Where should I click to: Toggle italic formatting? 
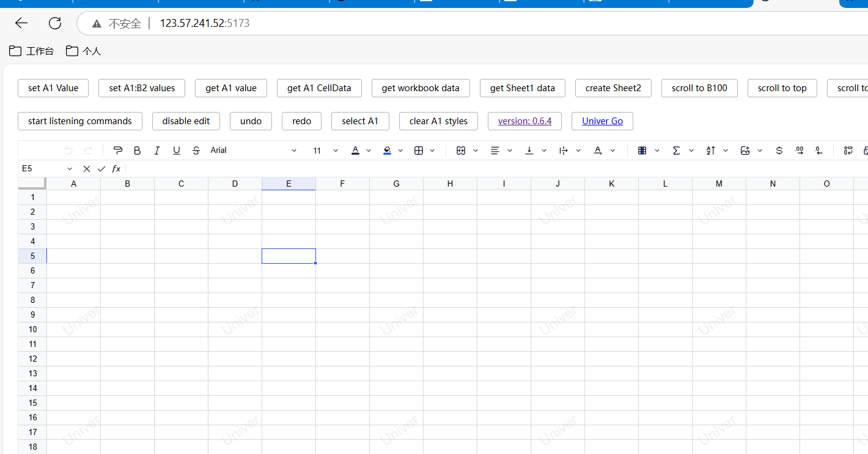point(157,151)
